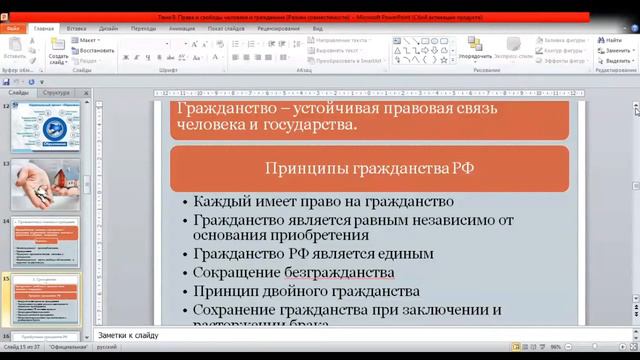
Task: Open the Slide Show (Показ слайдов) tab
Action: pos(226,29)
